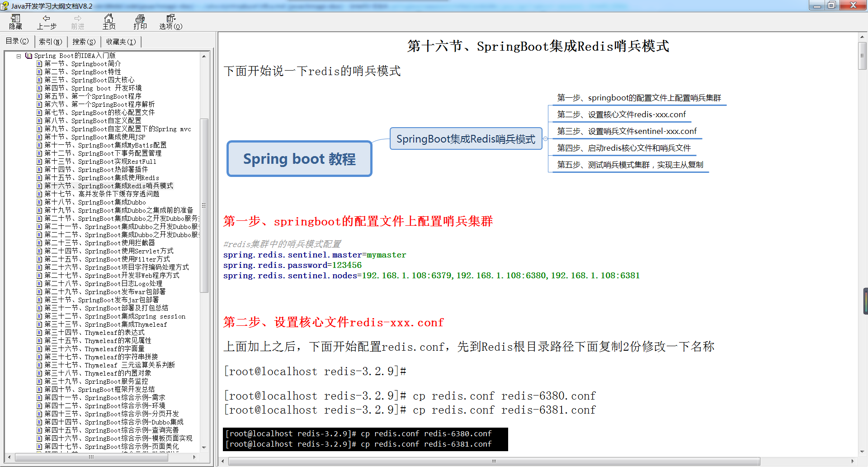Click the terminal screenshot of cp commands

click(x=365, y=439)
